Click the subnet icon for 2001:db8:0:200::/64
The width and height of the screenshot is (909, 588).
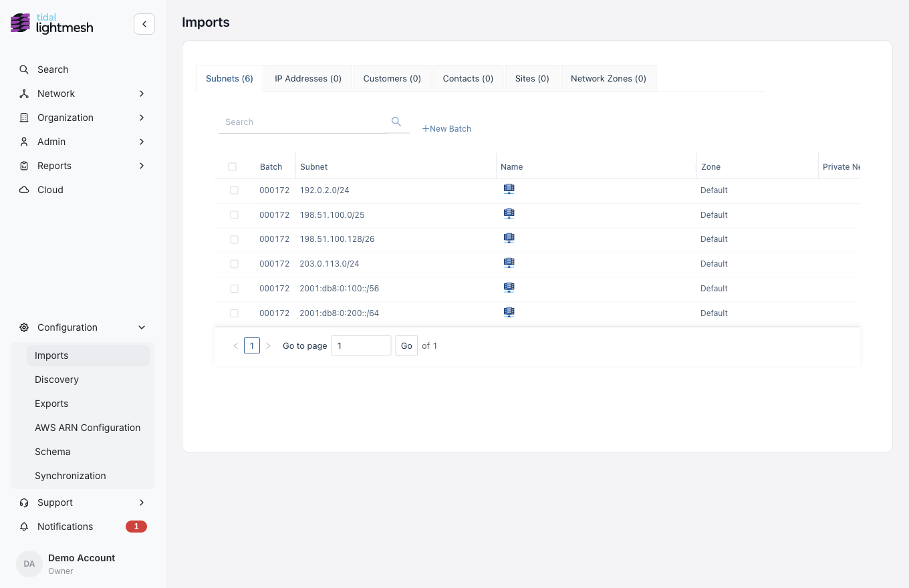509,312
